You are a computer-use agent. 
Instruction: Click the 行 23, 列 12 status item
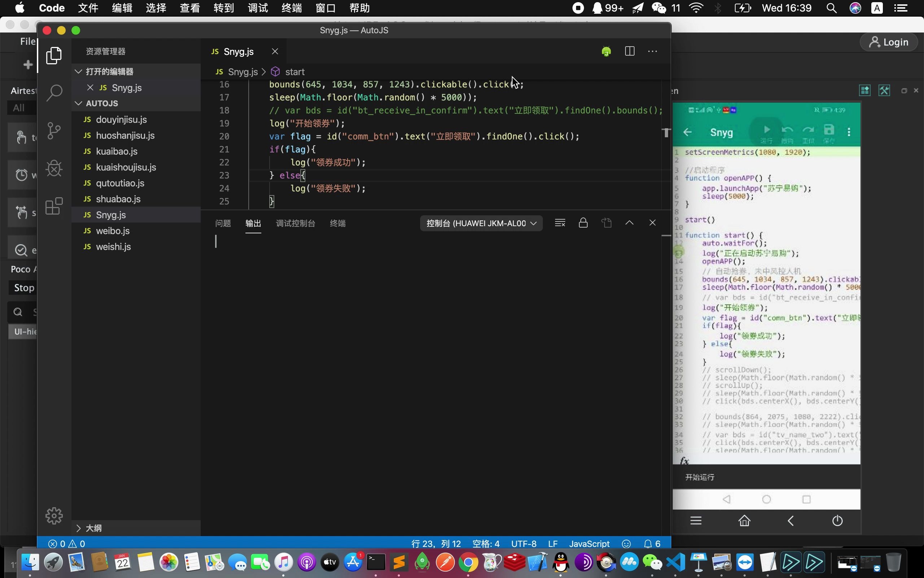[436, 544]
